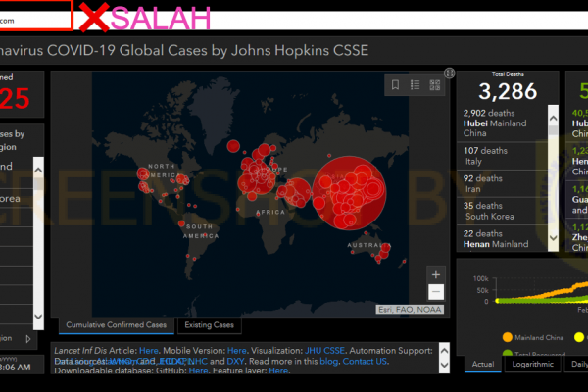Image resolution: width=588 pixels, height=392 pixels.
Task: Click the dashboard title text
Action: [184, 50]
